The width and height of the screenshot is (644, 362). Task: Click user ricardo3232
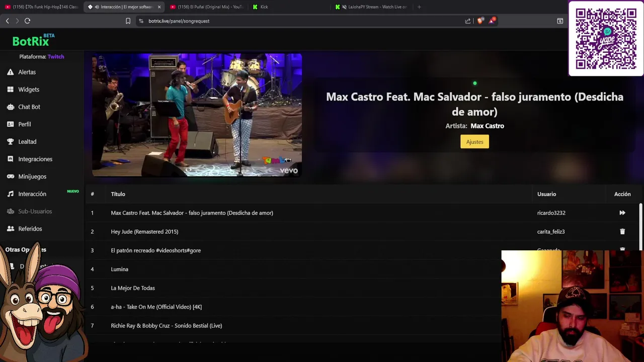[x=551, y=213]
